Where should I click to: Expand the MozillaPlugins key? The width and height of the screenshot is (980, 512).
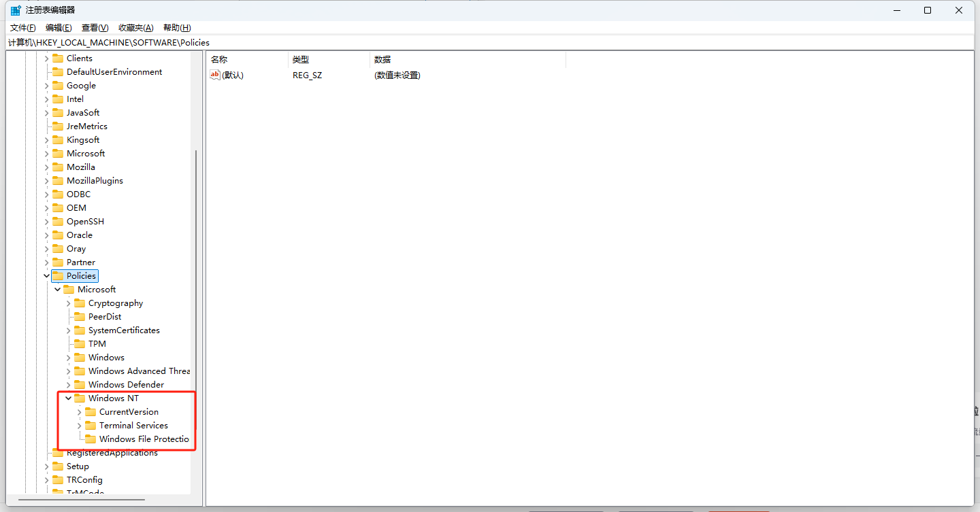tap(46, 181)
